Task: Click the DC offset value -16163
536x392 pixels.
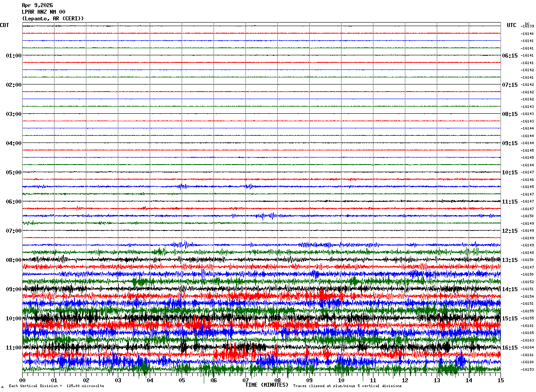Action: click(x=527, y=340)
